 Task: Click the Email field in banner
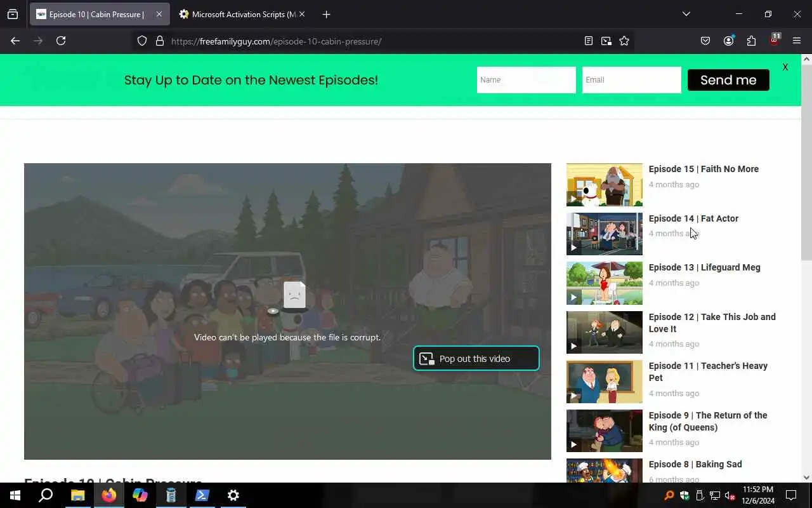tap(631, 80)
